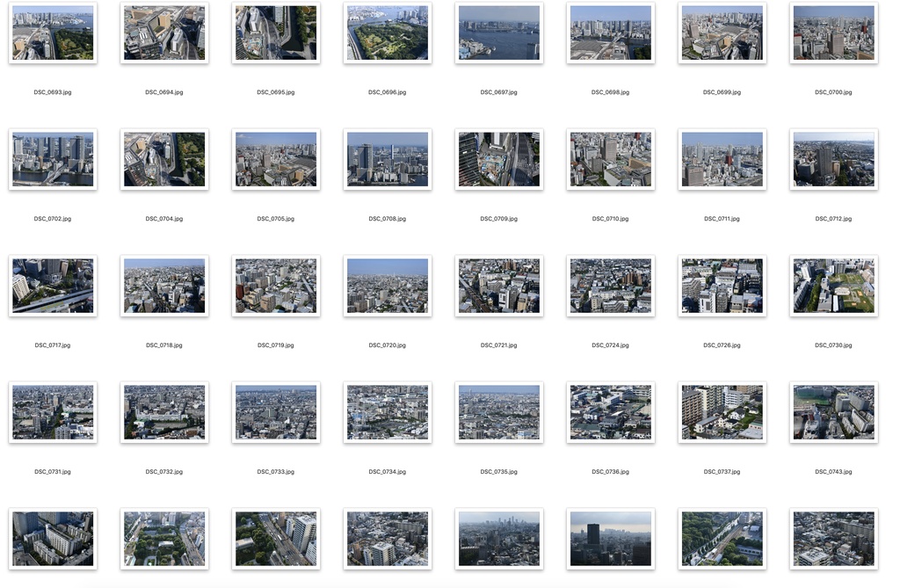The height and width of the screenshot is (588, 900).
Task: Open the DSC_0698.jpg thumbnail
Action: click(x=610, y=33)
